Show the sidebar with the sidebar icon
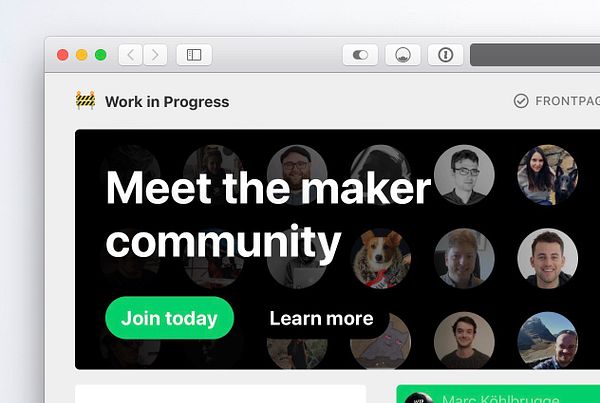This screenshot has height=403, width=600. [194, 55]
